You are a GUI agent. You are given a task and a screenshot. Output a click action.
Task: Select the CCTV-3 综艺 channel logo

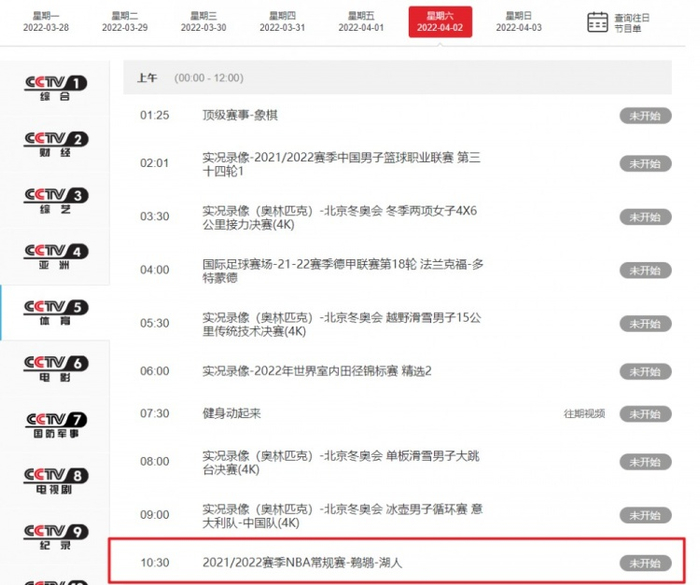click(55, 201)
